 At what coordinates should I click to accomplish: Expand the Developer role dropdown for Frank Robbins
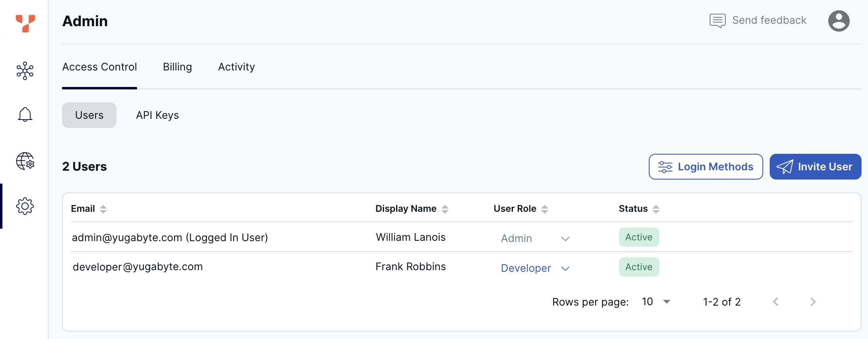click(x=565, y=269)
